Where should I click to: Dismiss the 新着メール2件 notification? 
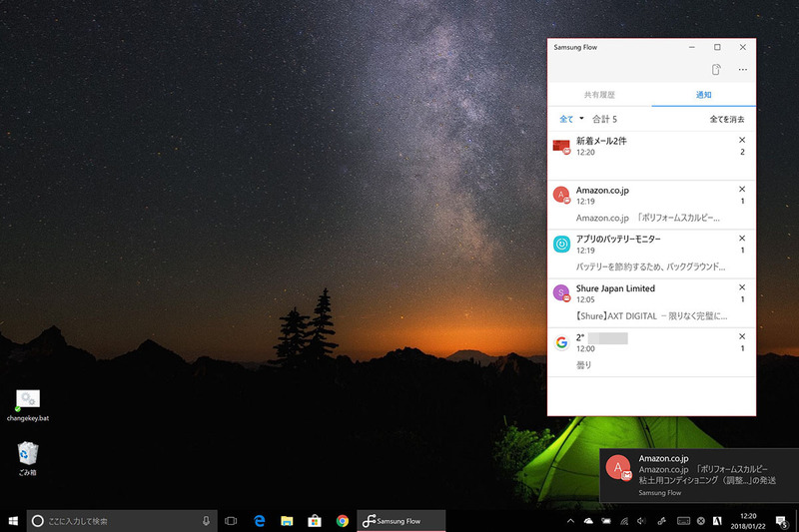click(x=742, y=140)
